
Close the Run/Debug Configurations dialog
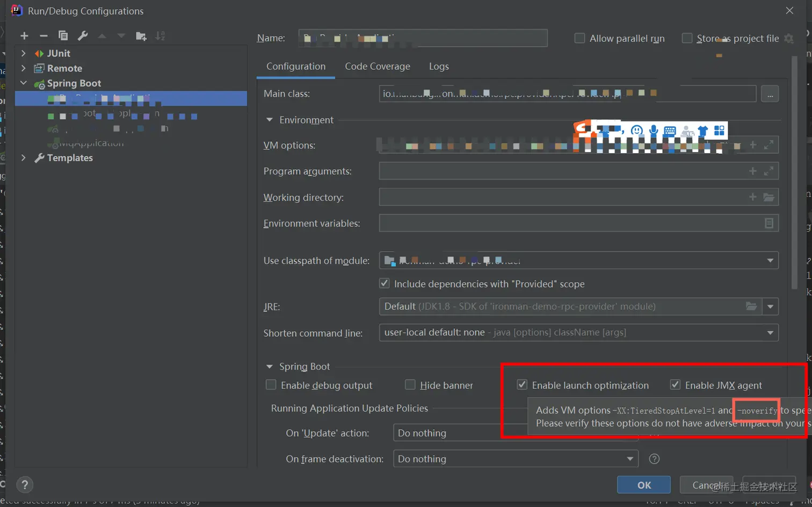(789, 11)
